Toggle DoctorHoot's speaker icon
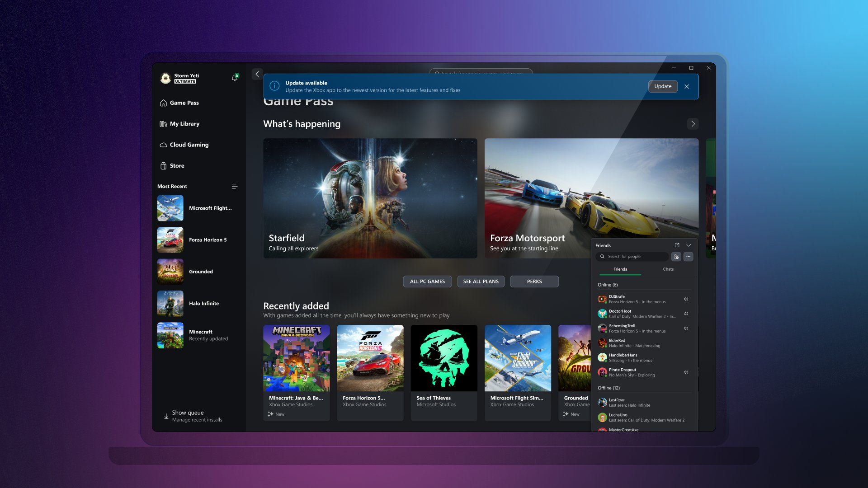868x488 pixels. [686, 314]
